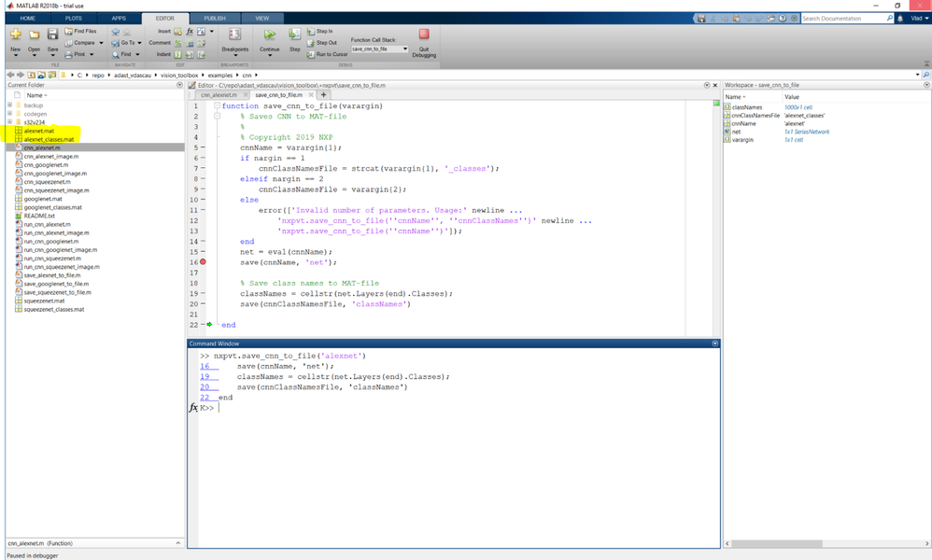This screenshot has height=560, width=932.
Task: Click the quick access paste icon
Action: pyautogui.click(x=736, y=19)
